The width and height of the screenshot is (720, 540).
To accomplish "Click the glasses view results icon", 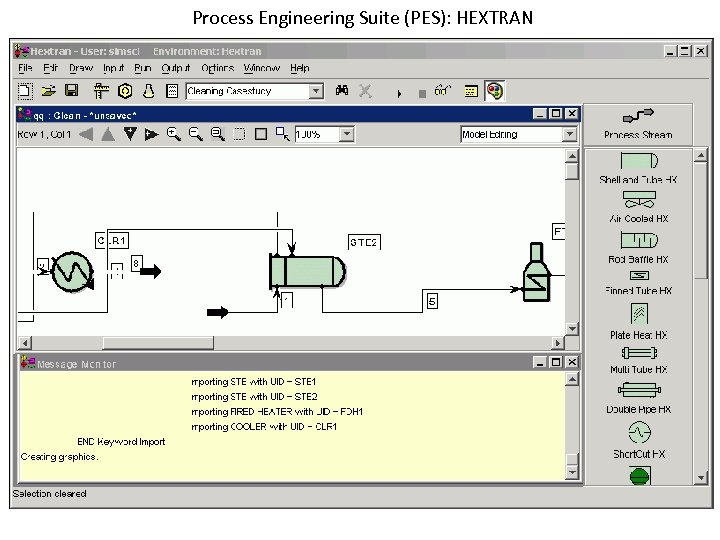I will point(442,90).
